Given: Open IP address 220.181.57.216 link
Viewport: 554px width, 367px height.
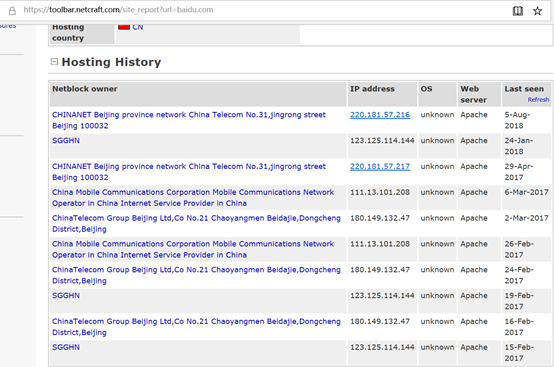Looking at the screenshot, I should (380, 115).
